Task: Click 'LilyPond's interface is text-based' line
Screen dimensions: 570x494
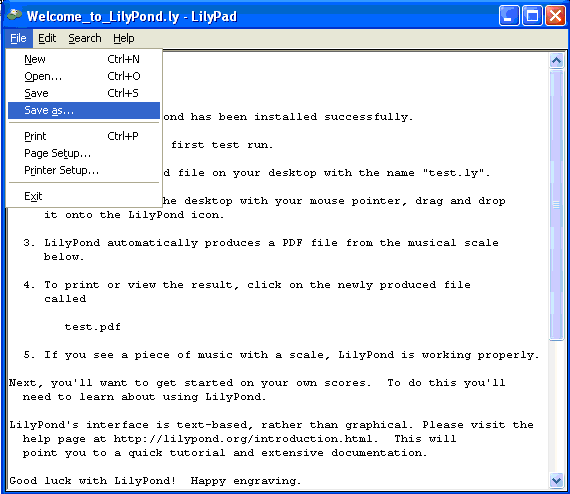Action: (271, 425)
